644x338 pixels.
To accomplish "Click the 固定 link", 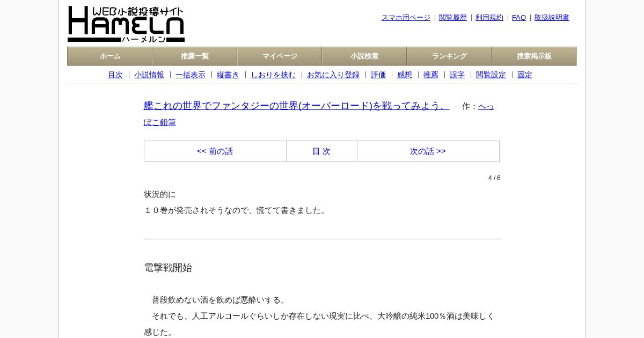I will click(x=525, y=75).
